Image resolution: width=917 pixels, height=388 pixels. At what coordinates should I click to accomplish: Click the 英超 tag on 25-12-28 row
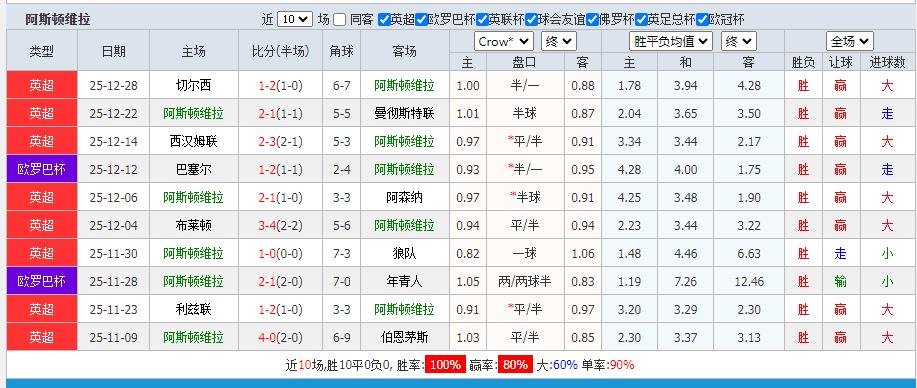[x=42, y=85]
